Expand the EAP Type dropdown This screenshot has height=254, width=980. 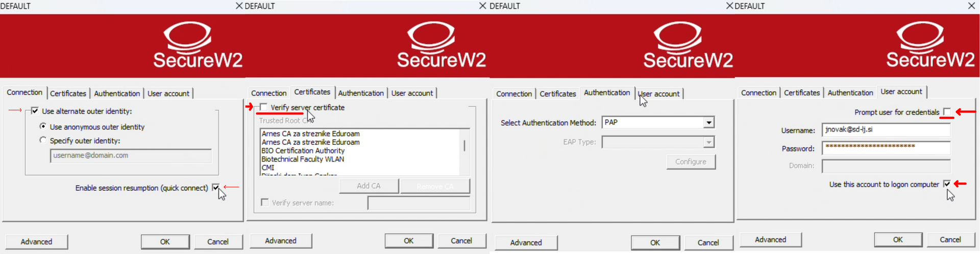708,142
